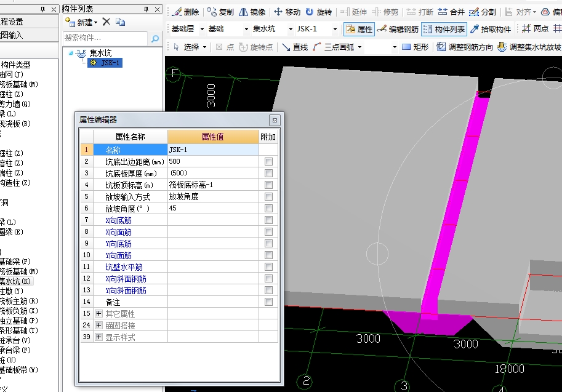The height and width of the screenshot is (392, 562).
Task: Open 编辑钢筋 (edit rebar)
Action: pyautogui.click(x=398, y=29)
